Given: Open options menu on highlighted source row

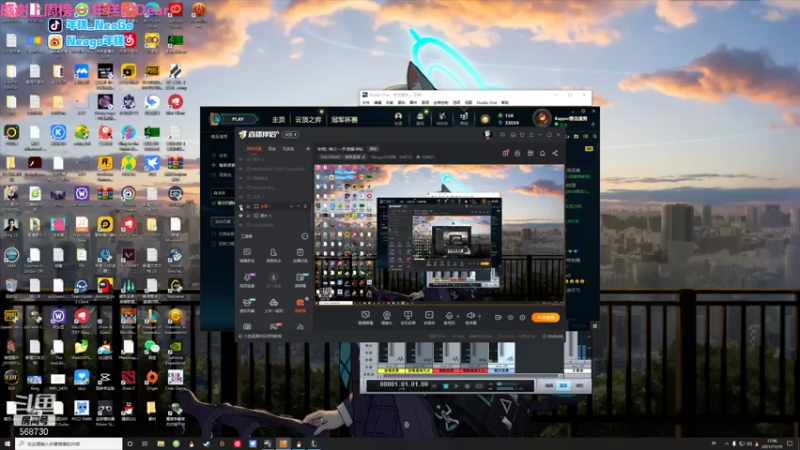Looking at the screenshot, I should click(x=305, y=206).
